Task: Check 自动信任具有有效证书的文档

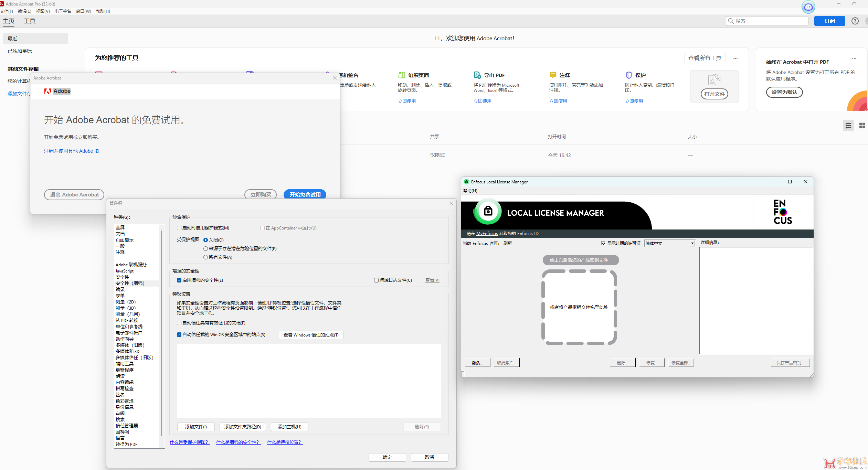Action: [x=179, y=323]
